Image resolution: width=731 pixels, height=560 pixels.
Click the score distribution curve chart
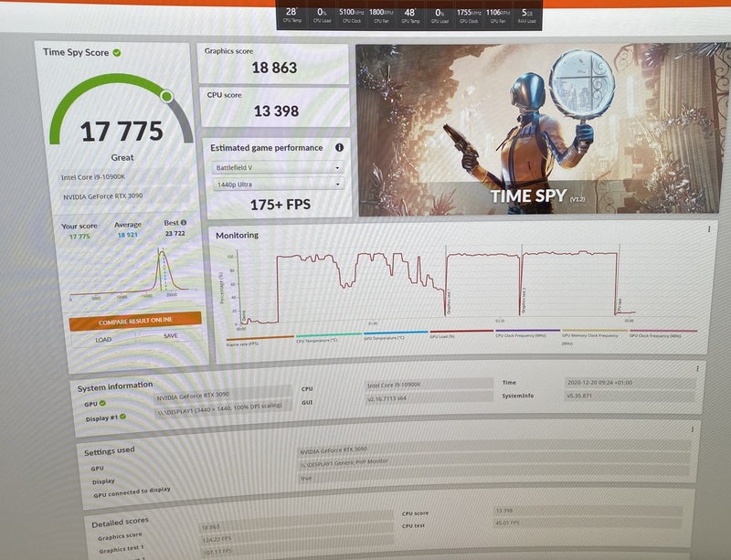[x=132, y=274]
